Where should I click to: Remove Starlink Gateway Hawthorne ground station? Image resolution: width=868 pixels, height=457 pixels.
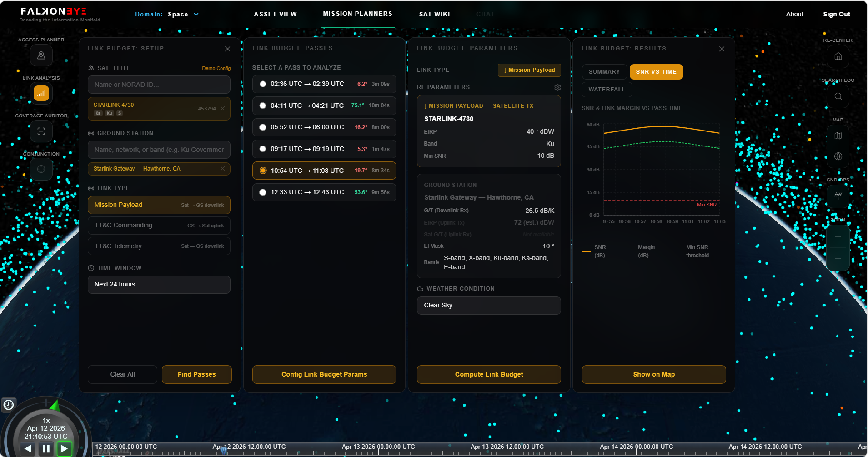coord(223,168)
